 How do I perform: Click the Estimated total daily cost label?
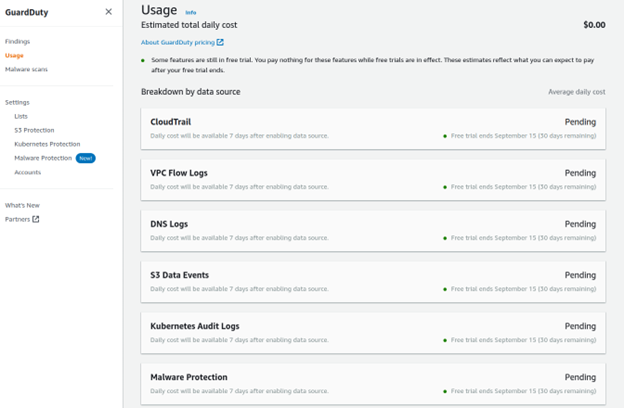pos(189,25)
